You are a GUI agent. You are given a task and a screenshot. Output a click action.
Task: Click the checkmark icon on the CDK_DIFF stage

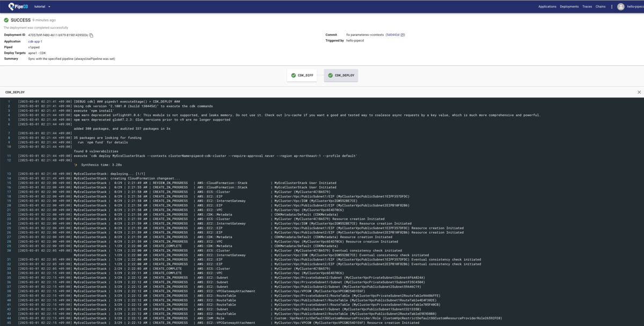[294, 76]
